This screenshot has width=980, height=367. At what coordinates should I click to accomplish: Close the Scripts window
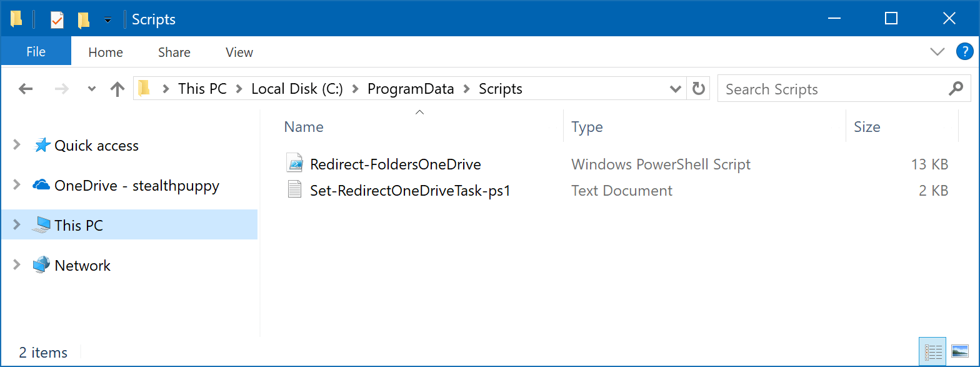(949, 19)
